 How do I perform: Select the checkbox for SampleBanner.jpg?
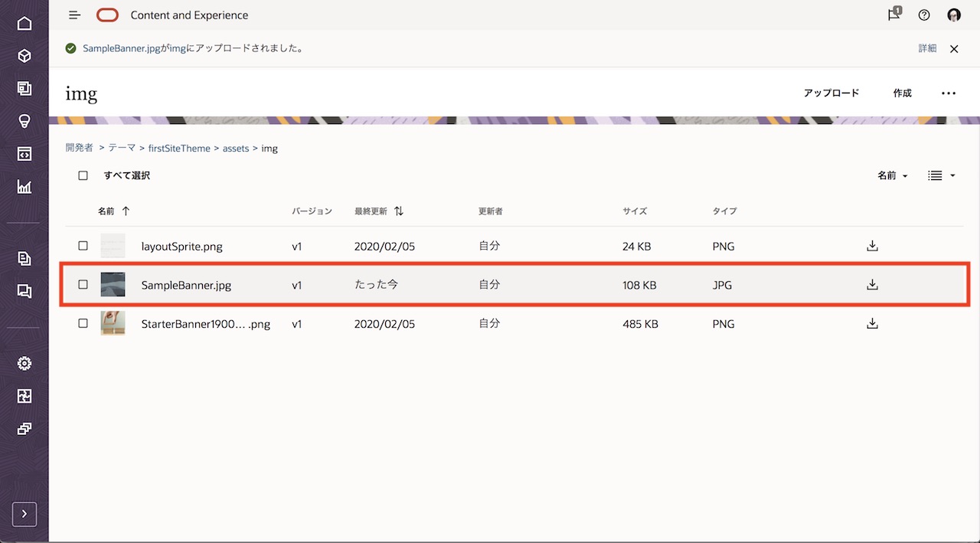click(x=83, y=285)
